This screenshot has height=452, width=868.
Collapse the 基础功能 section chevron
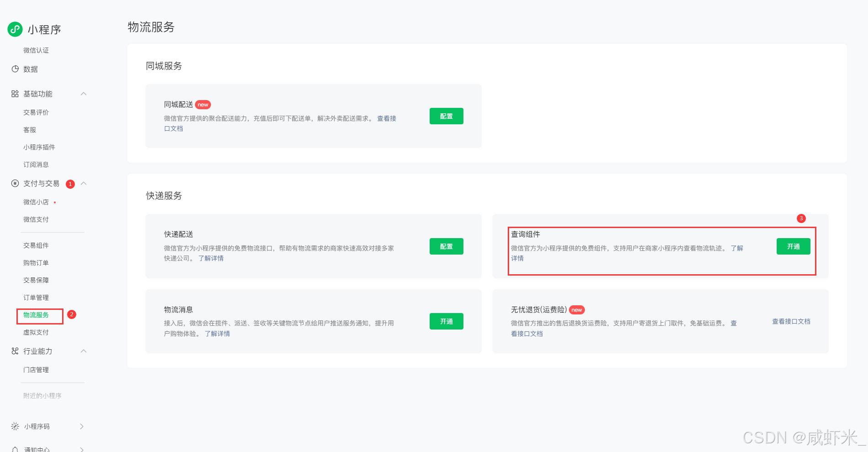pos(84,94)
